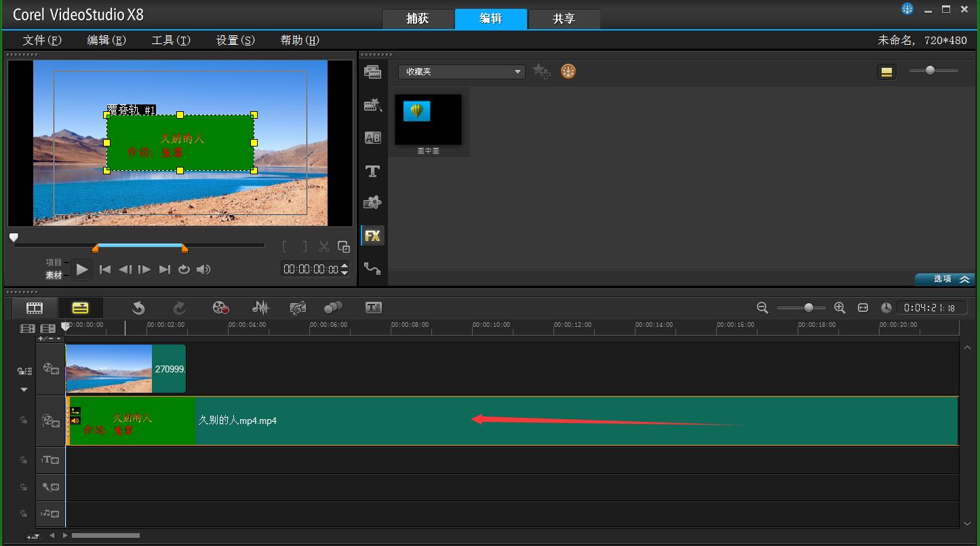Click the mark-in bracket icon
Viewport: 980px width, 546px height.
(x=285, y=247)
